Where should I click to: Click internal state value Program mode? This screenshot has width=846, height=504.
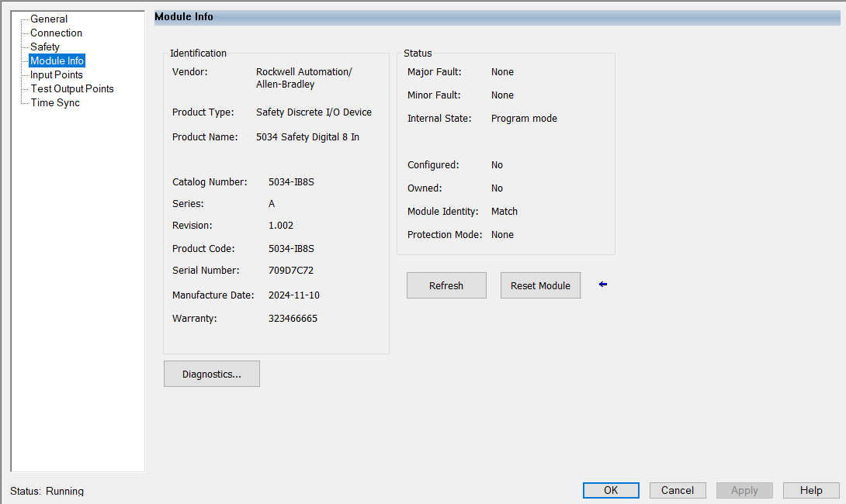524,119
